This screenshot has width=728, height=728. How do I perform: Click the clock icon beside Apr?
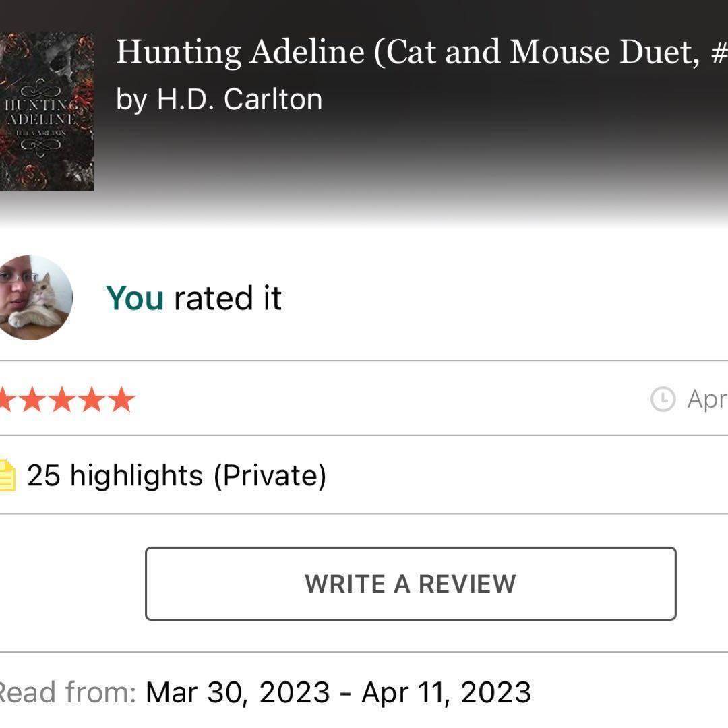click(x=663, y=400)
